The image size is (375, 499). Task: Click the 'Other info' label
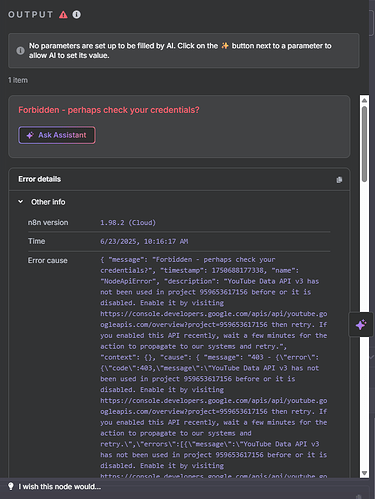point(48,202)
